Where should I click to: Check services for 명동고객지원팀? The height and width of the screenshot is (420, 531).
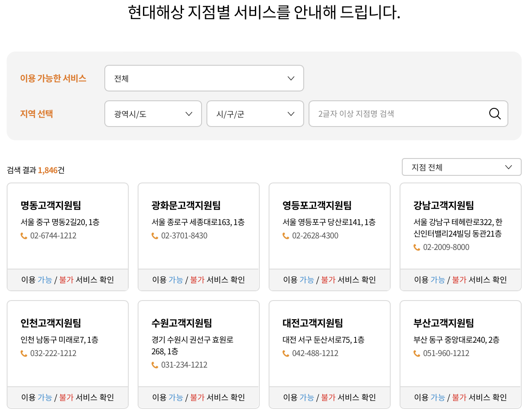(68, 280)
